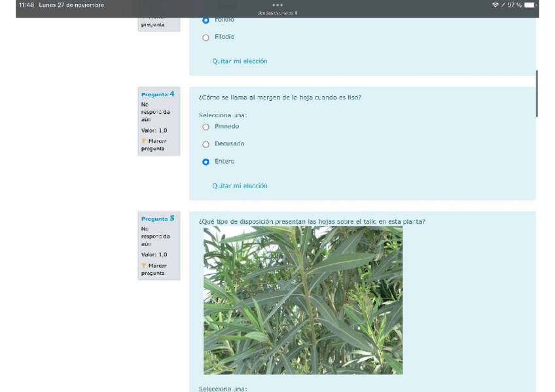The image size is (555, 392).
Task: Click the flag icon in Pregunta 4 box
Action: click(x=144, y=141)
